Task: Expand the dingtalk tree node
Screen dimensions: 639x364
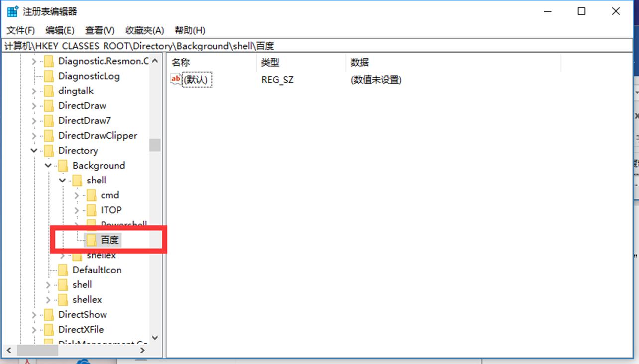Action: pyautogui.click(x=33, y=91)
